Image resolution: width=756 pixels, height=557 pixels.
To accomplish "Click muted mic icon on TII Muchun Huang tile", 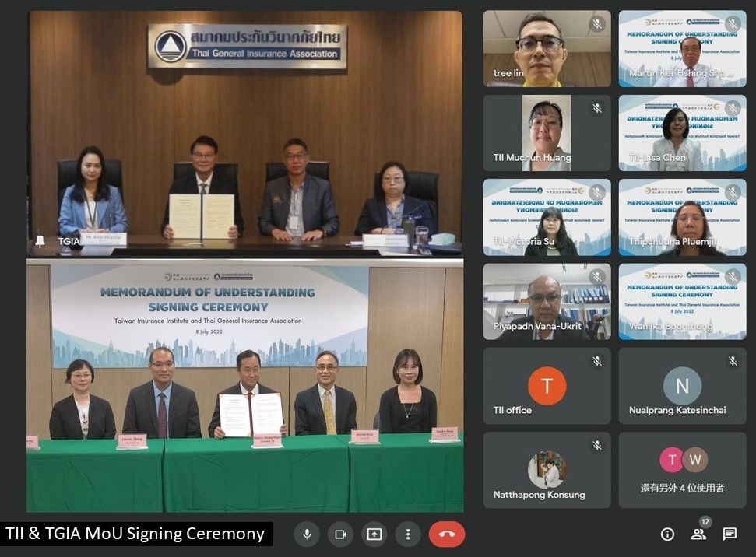I will (597, 108).
